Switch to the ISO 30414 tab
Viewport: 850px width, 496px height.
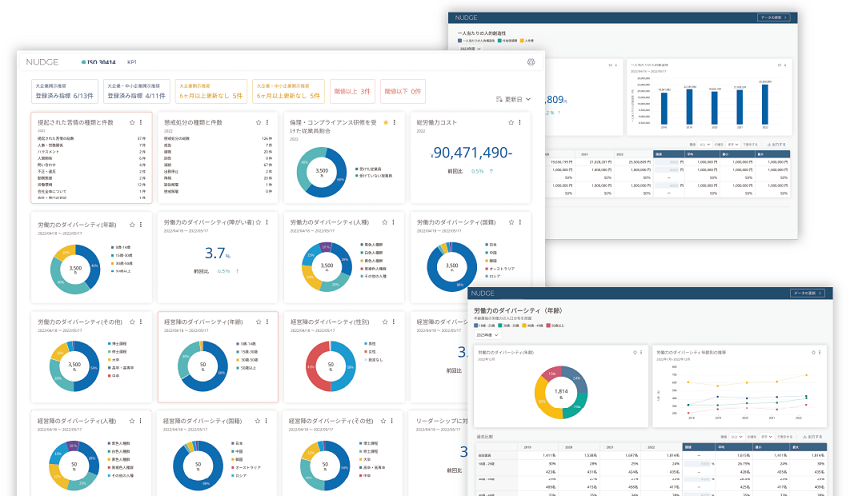tap(98, 62)
